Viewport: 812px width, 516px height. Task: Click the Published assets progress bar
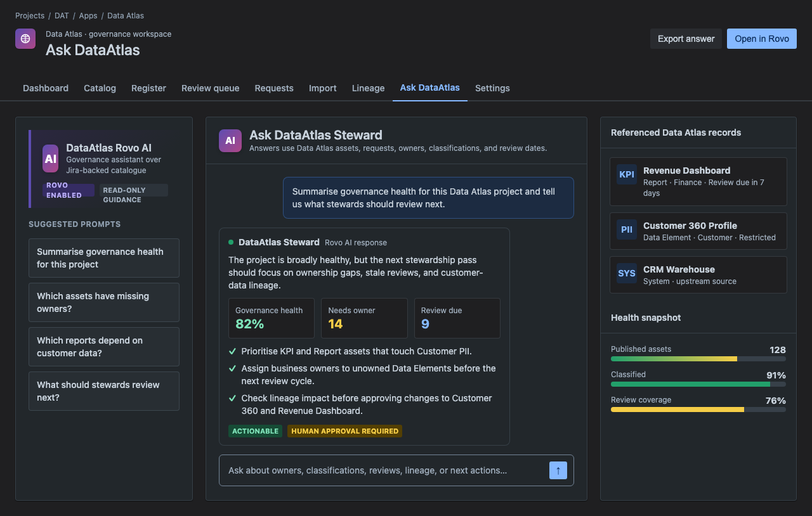[698, 359]
